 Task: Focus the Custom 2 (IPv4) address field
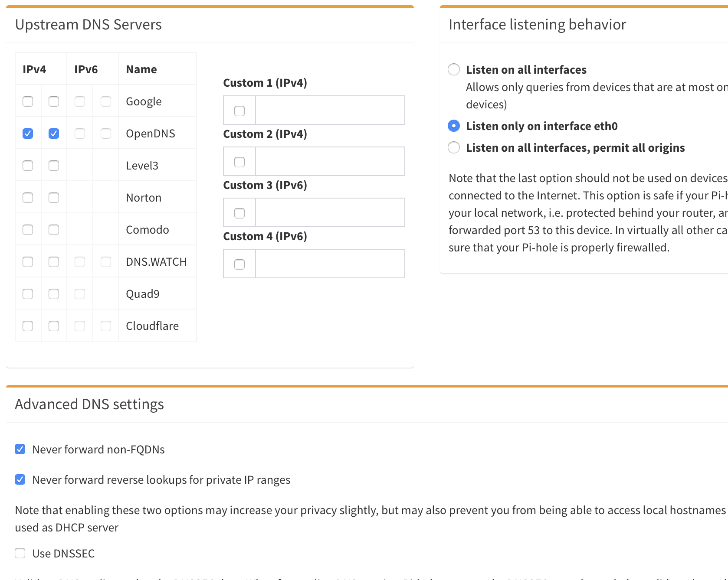pos(330,161)
